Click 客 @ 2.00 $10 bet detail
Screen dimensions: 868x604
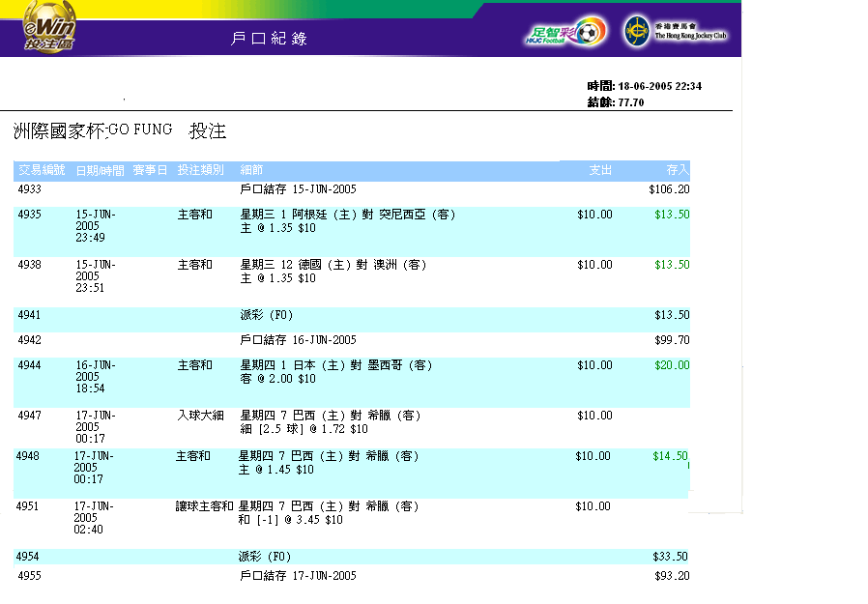pos(277,379)
